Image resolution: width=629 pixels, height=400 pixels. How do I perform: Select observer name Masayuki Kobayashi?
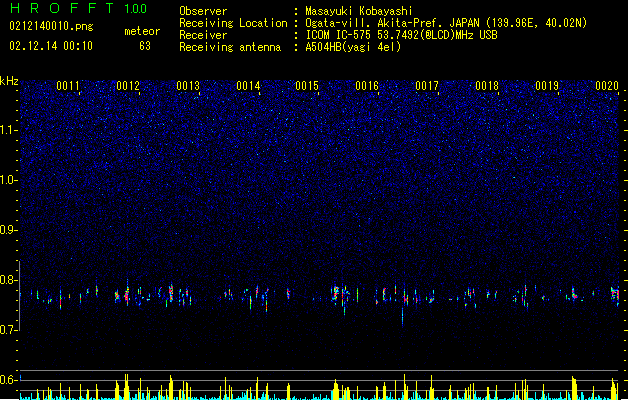pyautogui.click(x=359, y=11)
